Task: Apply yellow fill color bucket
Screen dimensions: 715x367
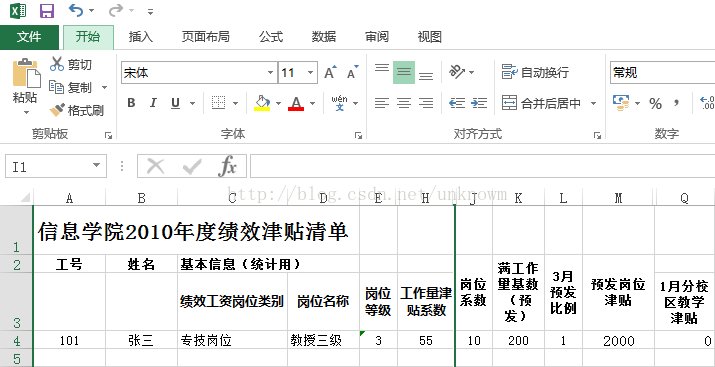Action: (262, 103)
